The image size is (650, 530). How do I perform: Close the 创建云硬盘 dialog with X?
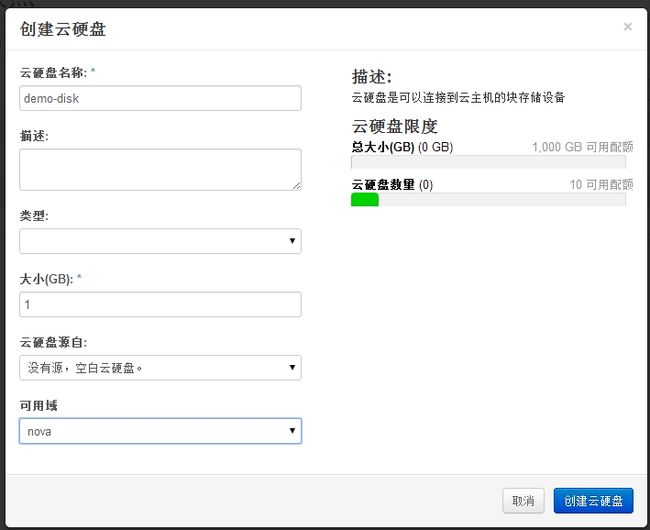tap(628, 27)
